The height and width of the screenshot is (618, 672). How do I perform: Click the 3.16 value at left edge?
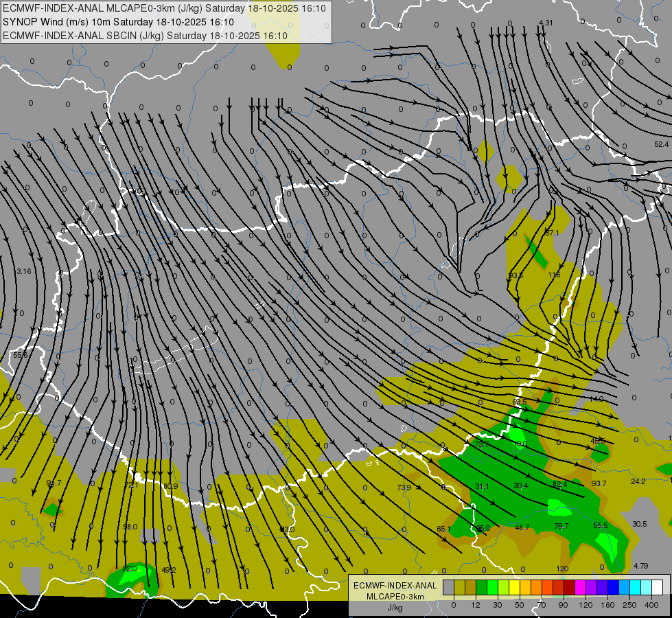pyautogui.click(x=23, y=271)
